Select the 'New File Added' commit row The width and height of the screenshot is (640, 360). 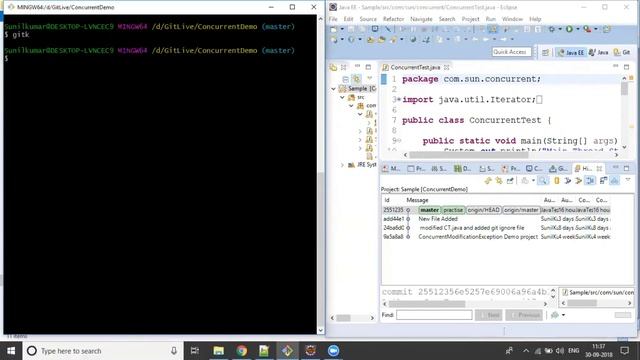coord(496,219)
